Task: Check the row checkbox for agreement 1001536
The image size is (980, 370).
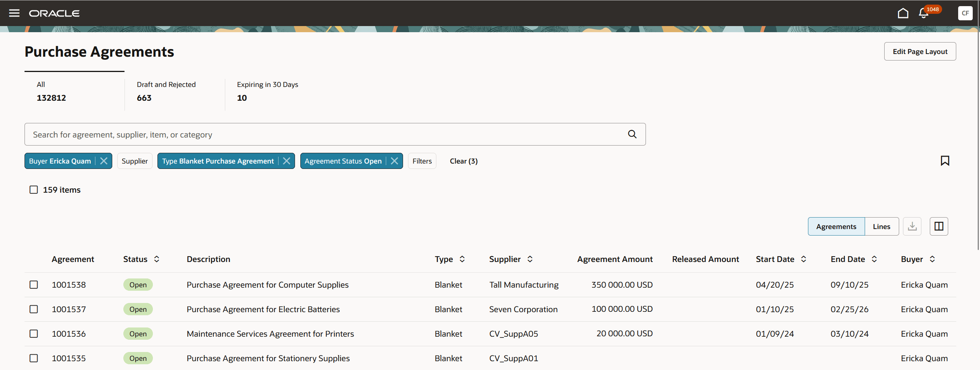Action: [x=34, y=334]
